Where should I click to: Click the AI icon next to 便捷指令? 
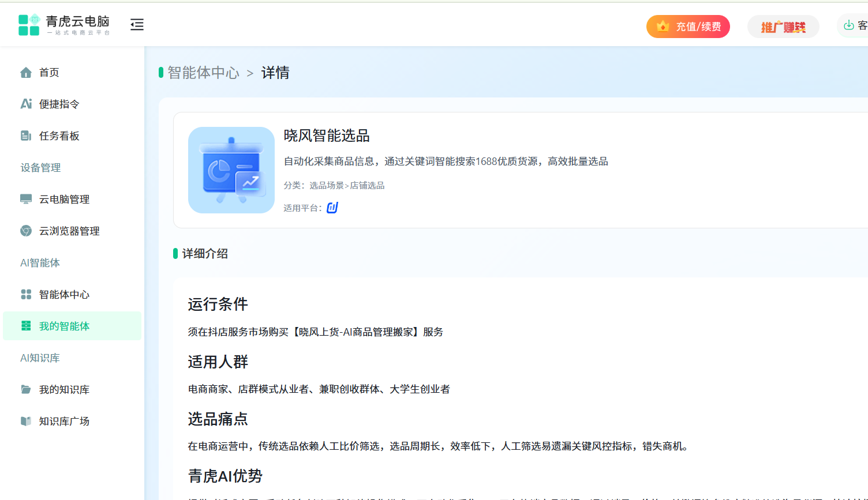click(x=26, y=104)
